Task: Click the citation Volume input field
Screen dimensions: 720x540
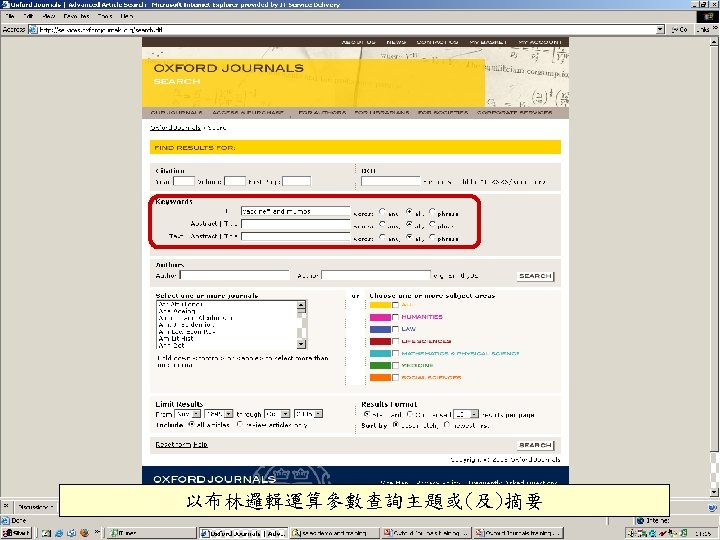Action: 235,181
